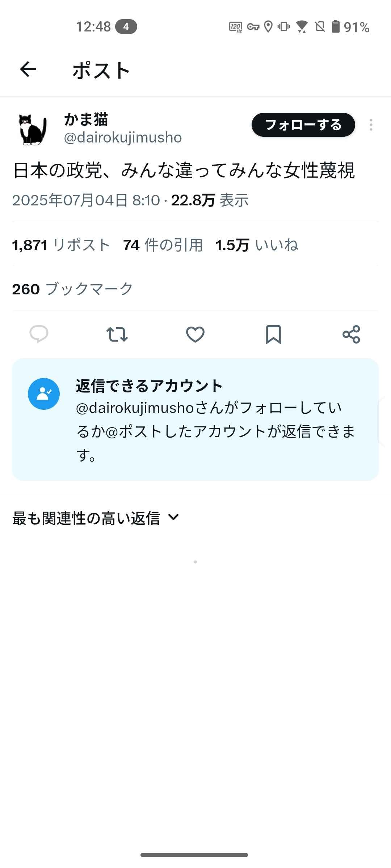Tap the back arrow icon
This screenshot has width=391, height=868.
[x=28, y=69]
